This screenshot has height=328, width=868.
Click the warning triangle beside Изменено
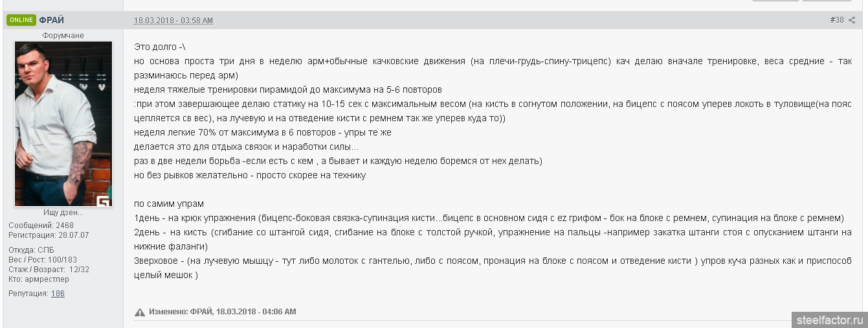(140, 312)
